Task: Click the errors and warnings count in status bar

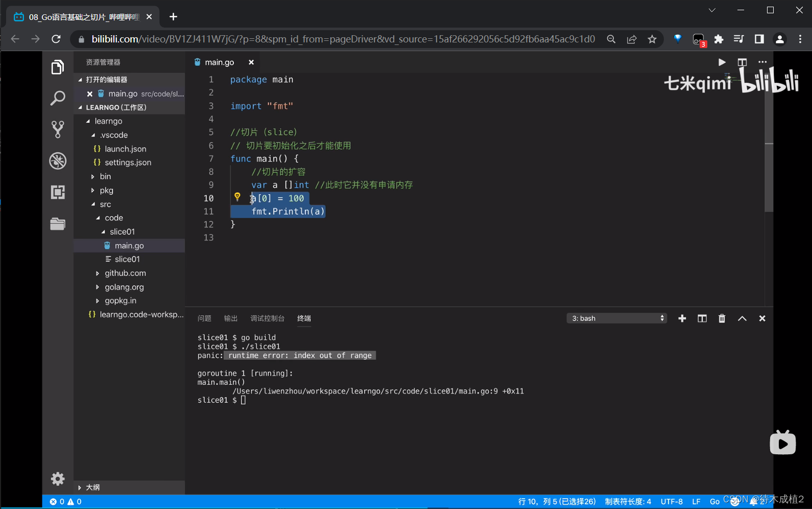Action: [65, 502]
